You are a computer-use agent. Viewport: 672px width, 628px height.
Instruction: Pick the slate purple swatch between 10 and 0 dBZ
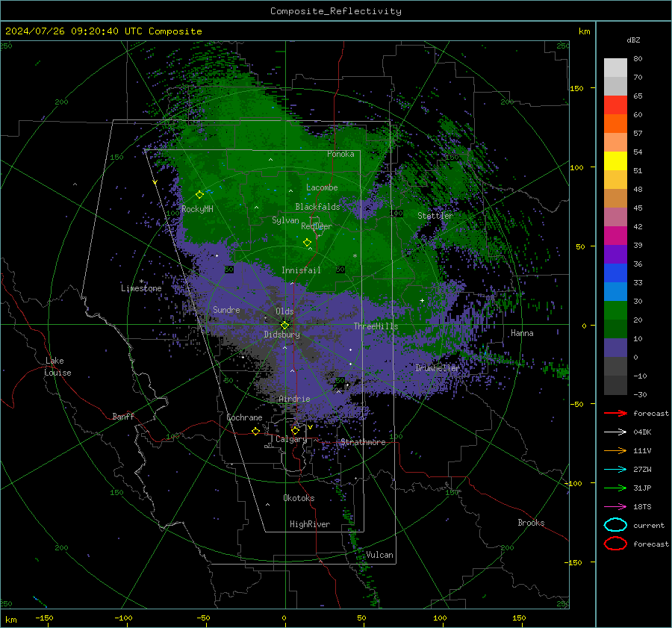coord(615,348)
